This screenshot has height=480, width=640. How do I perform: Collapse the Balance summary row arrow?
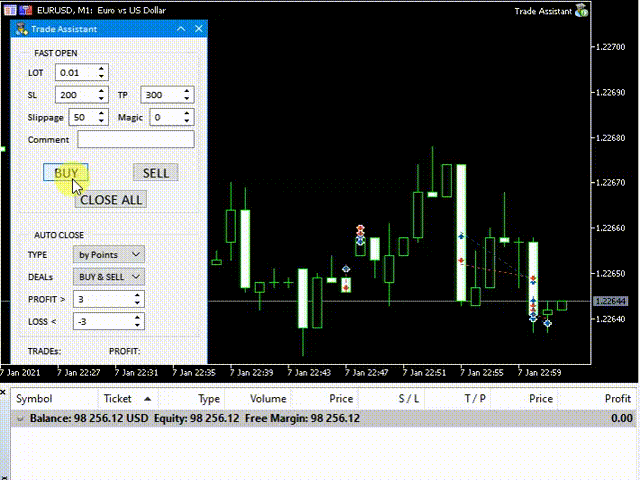coord(20,419)
